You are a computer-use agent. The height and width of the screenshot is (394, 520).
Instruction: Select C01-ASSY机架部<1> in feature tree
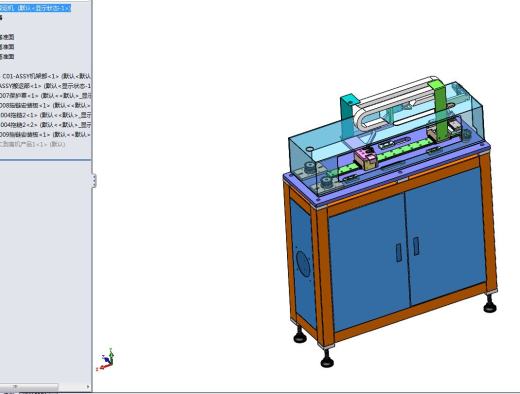point(46,76)
